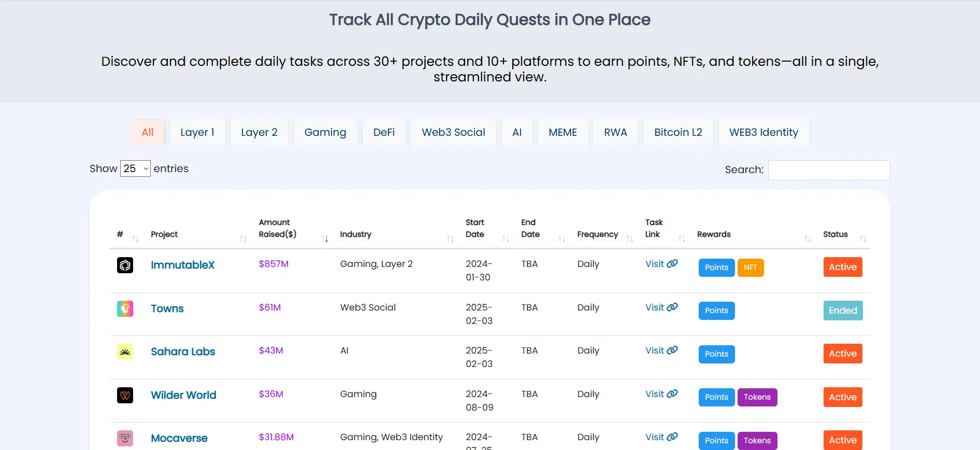Click the Sahara Labs logo icon
The width and height of the screenshot is (980, 450).
[125, 352]
